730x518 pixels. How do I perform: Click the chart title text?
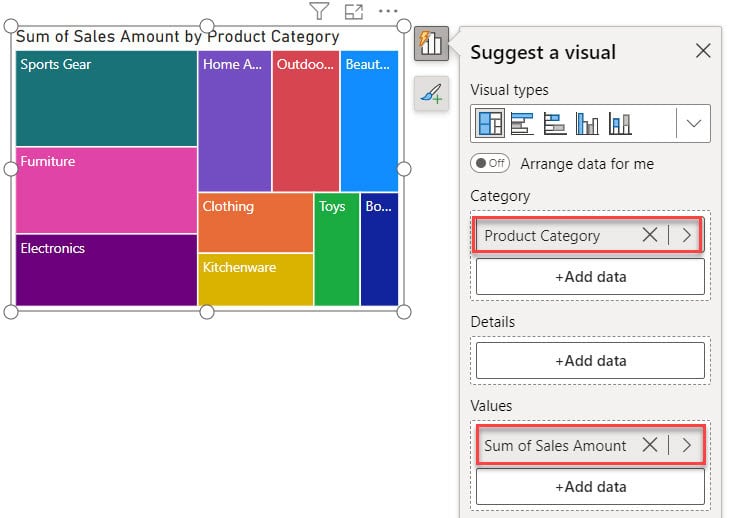click(177, 36)
